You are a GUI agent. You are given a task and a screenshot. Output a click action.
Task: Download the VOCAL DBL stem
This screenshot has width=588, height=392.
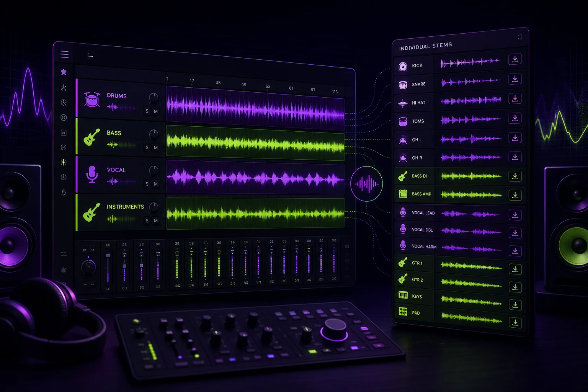point(515,233)
